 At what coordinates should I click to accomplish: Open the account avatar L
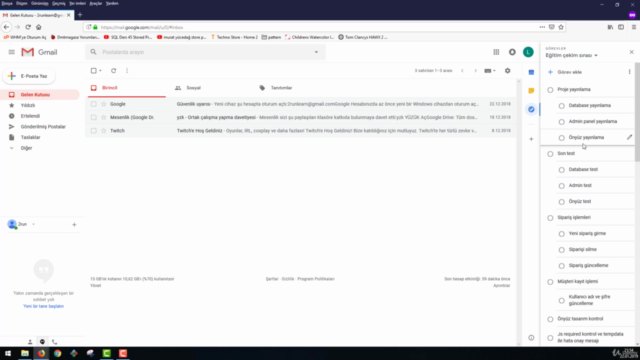528,52
